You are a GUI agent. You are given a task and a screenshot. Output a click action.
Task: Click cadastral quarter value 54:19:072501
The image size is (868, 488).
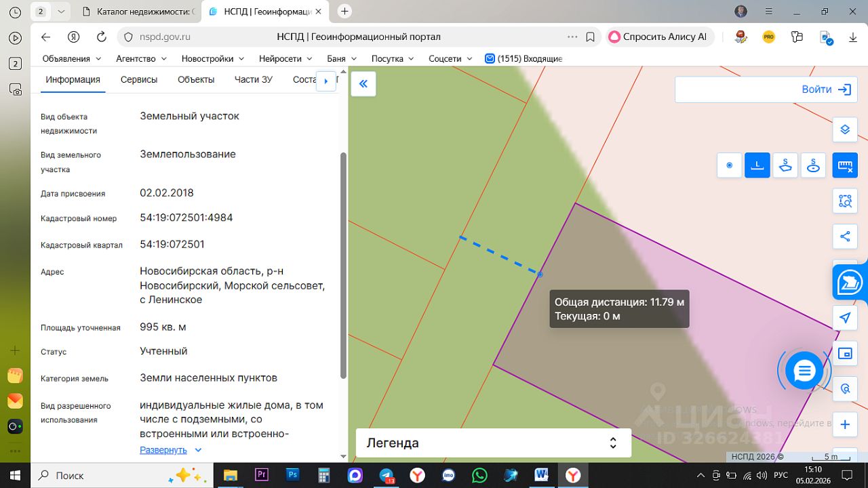tap(172, 244)
